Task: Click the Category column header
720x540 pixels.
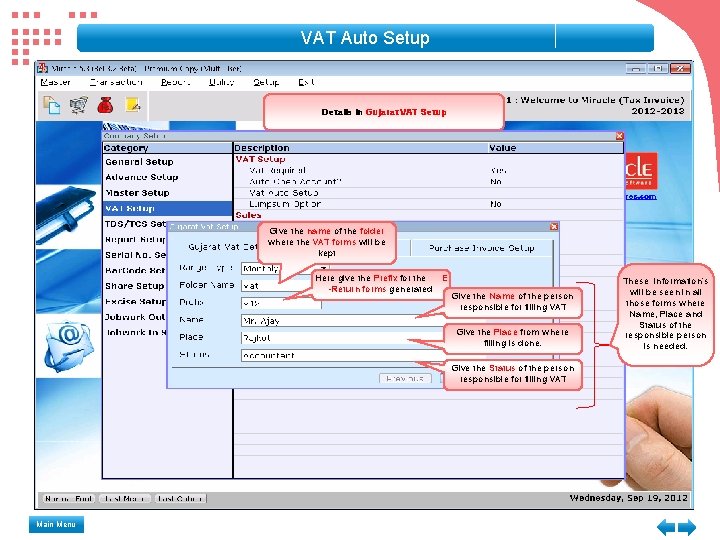Action: click(x=168, y=148)
